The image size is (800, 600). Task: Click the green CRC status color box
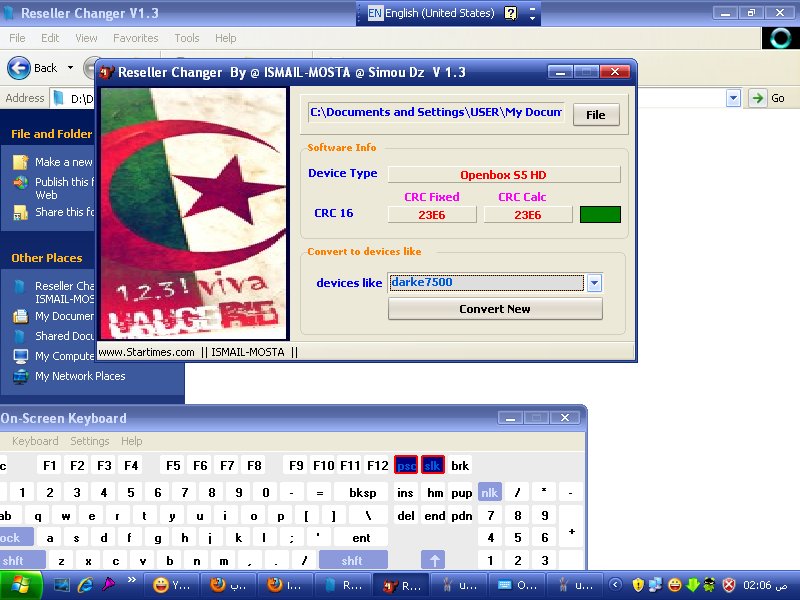coord(601,215)
